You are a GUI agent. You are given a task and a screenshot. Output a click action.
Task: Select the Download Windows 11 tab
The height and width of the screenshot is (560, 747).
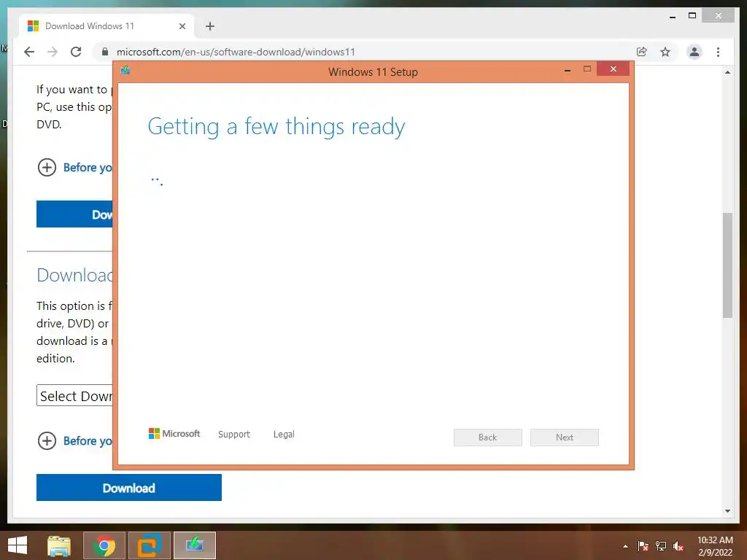[x=107, y=26]
